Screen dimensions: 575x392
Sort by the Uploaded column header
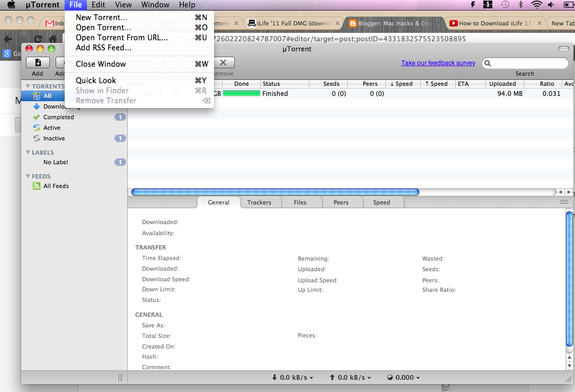pyautogui.click(x=504, y=84)
